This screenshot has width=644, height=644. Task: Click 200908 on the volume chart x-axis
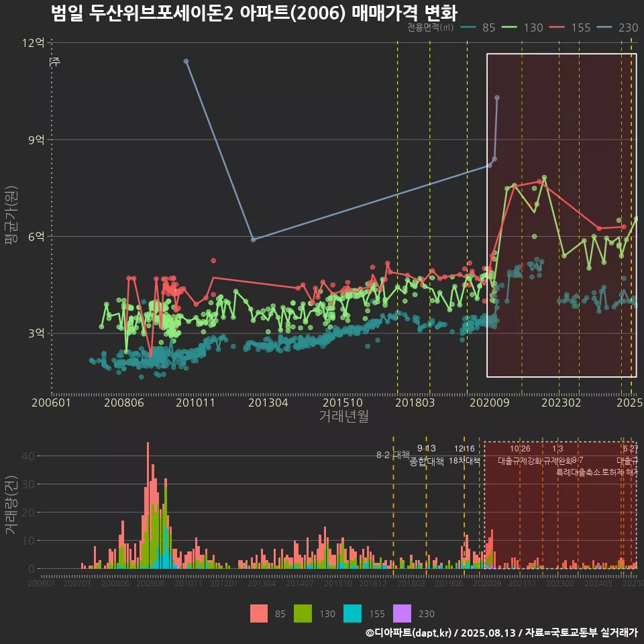click(x=150, y=583)
